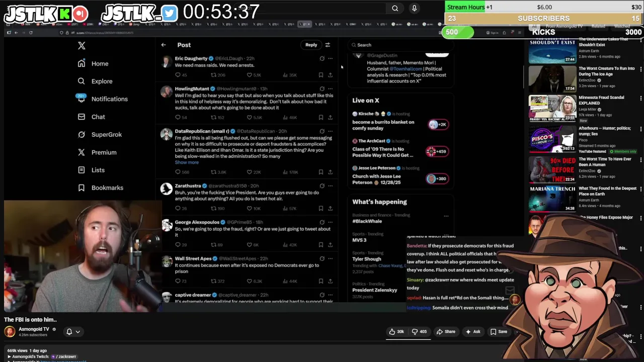Click the X logo above Home
The height and width of the screenshot is (362, 644).
[x=82, y=46]
